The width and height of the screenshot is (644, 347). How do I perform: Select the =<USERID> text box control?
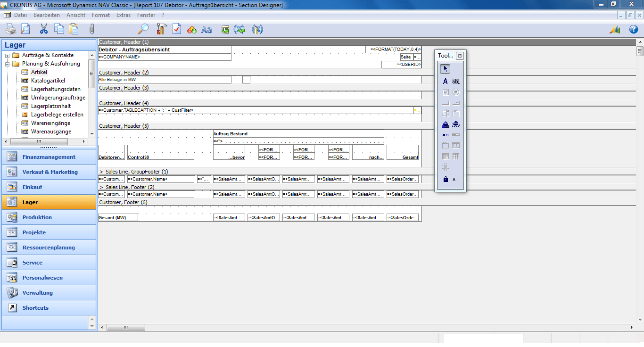(402, 65)
